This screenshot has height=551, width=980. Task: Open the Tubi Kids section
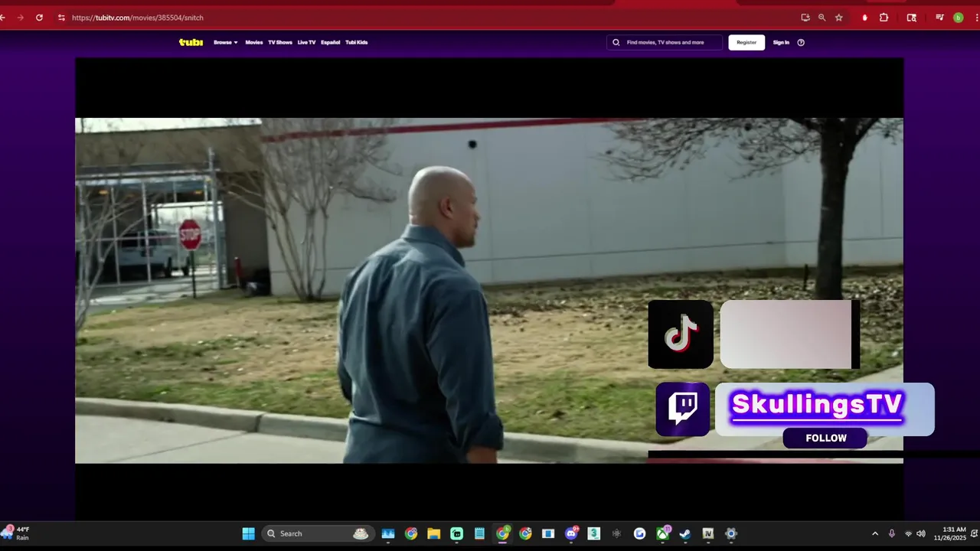356,42
